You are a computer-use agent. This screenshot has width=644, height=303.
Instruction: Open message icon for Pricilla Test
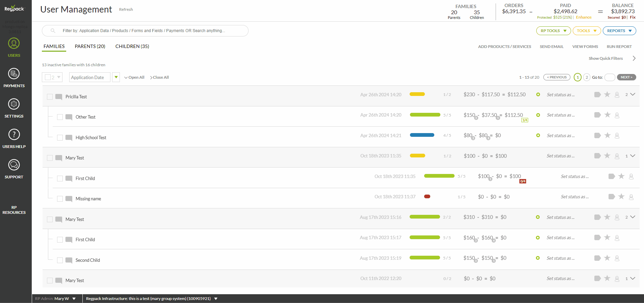tap(59, 97)
